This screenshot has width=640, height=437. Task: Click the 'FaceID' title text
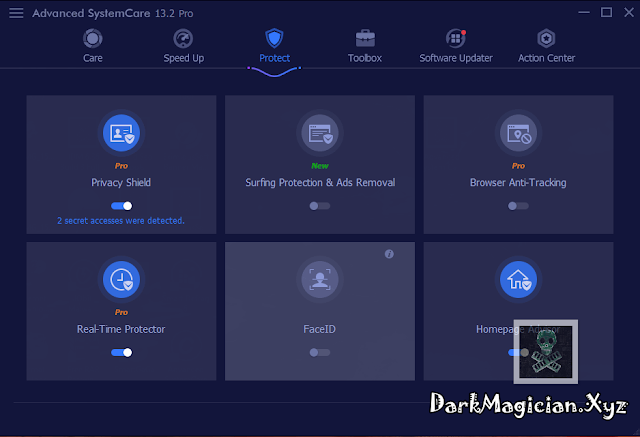point(319,329)
